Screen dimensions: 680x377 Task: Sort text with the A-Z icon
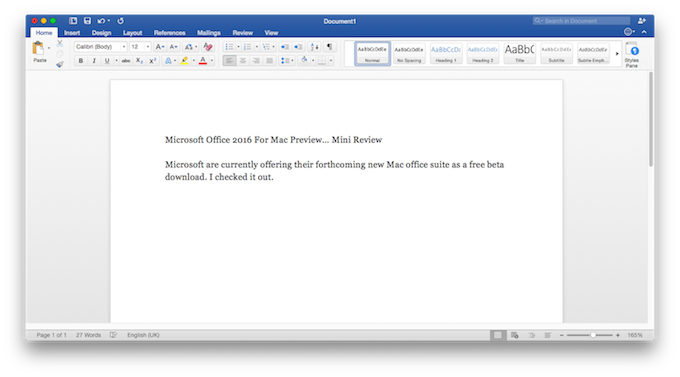(x=314, y=46)
